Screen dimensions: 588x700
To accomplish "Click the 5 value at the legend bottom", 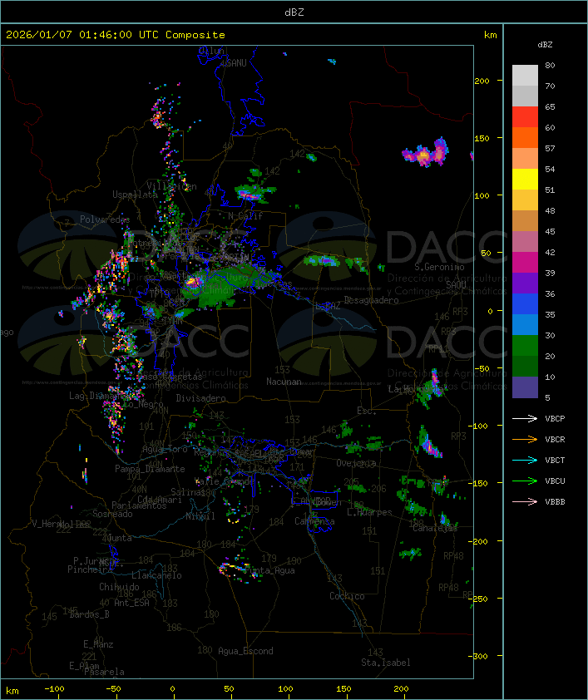I will tap(547, 397).
